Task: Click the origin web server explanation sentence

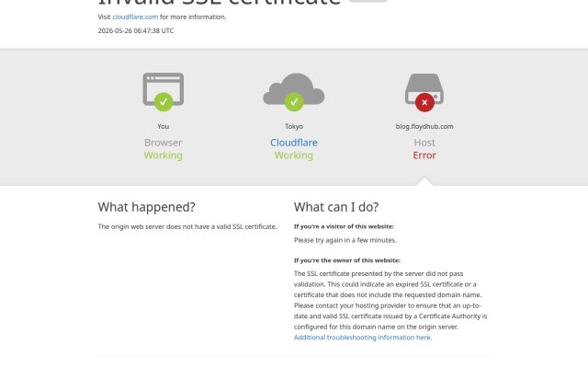Action: pos(187,226)
